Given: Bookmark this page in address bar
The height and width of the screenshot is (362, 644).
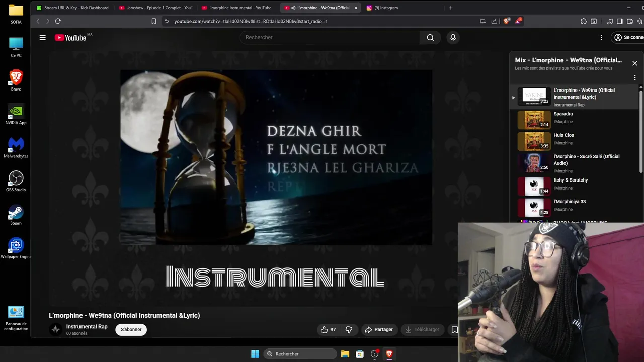Looking at the screenshot, I should (x=154, y=21).
